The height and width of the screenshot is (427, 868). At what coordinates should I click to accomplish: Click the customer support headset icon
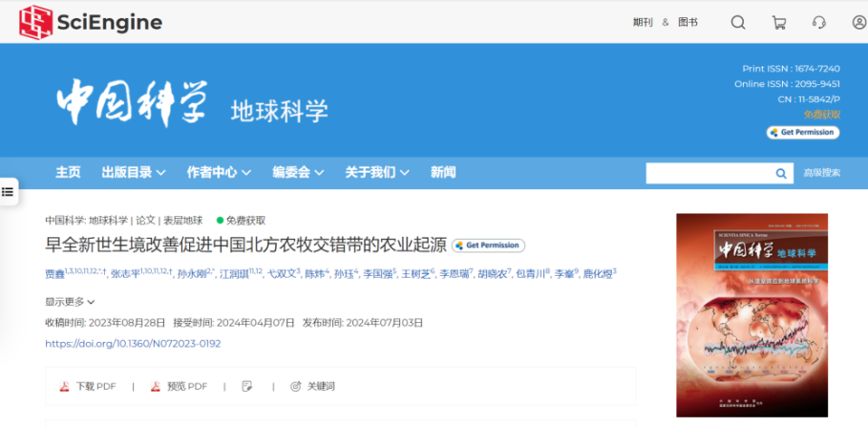(x=818, y=23)
